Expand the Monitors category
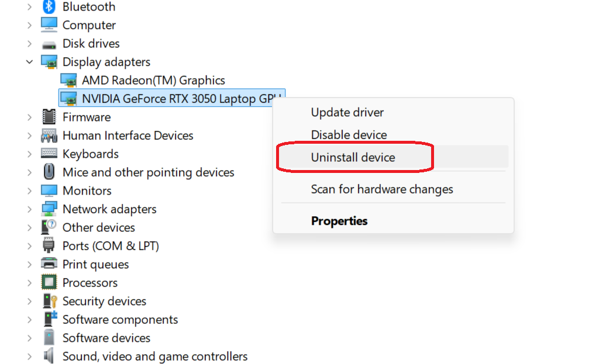 click(29, 191)
